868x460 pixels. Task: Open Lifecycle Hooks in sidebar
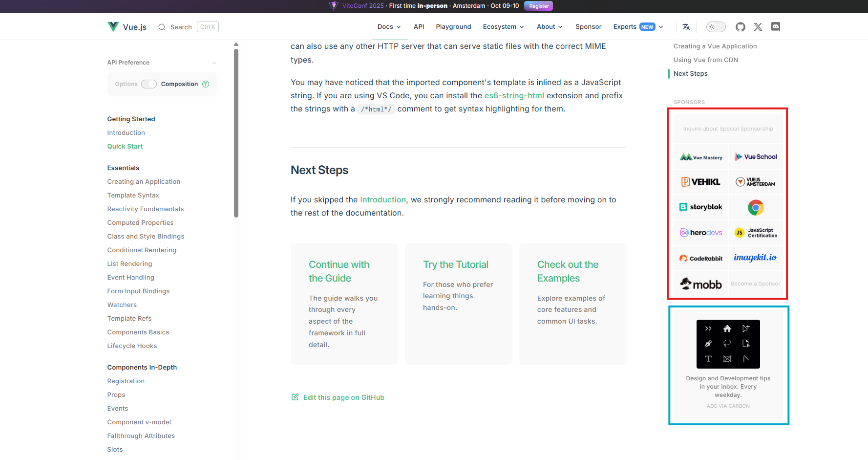(x=132, y=346)
